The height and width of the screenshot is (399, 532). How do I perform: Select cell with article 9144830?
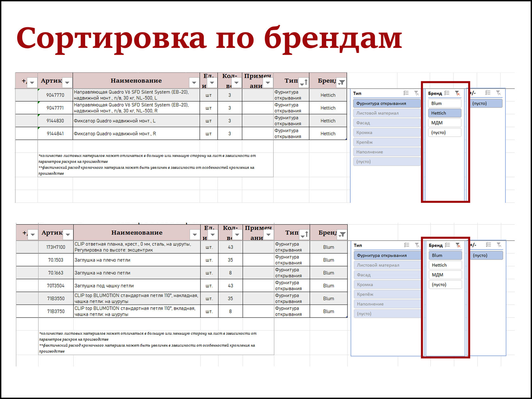[x=55, y=121]
